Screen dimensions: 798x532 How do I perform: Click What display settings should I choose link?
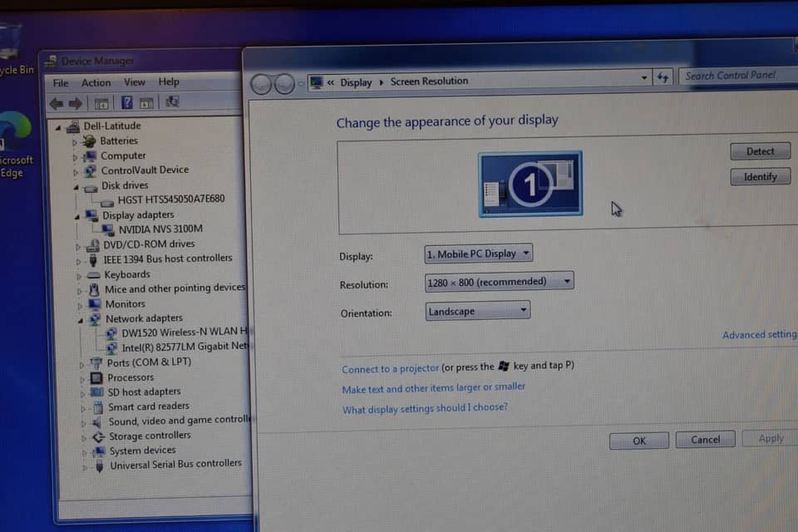[x=425, y=408]
